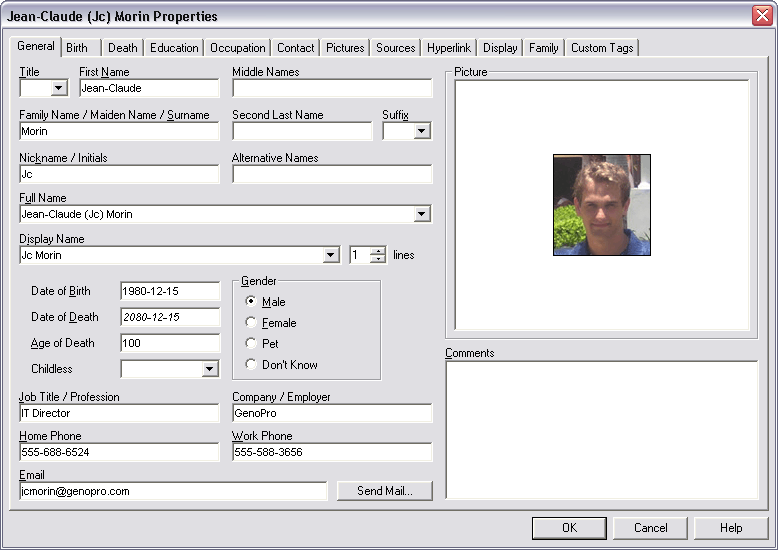Screen dimensions: 778x550
Task: Go to the Education tab
Action: (x=174, y=48)
